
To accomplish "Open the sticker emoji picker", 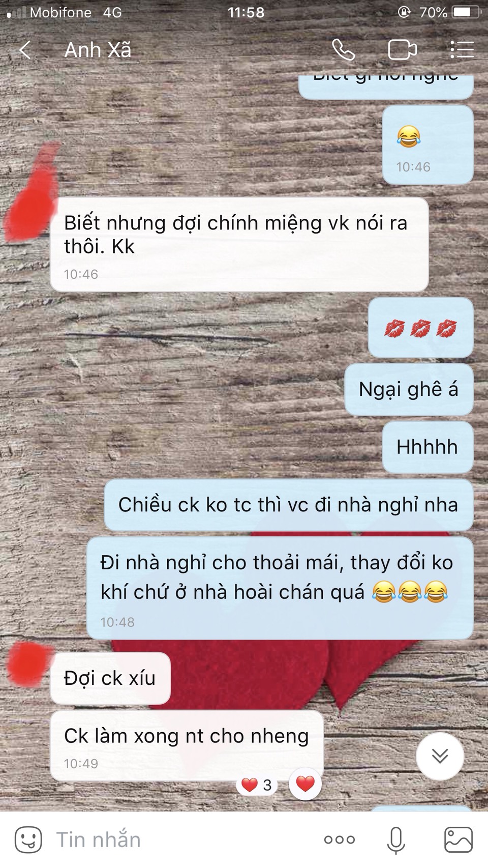I will tap(28, 840).
